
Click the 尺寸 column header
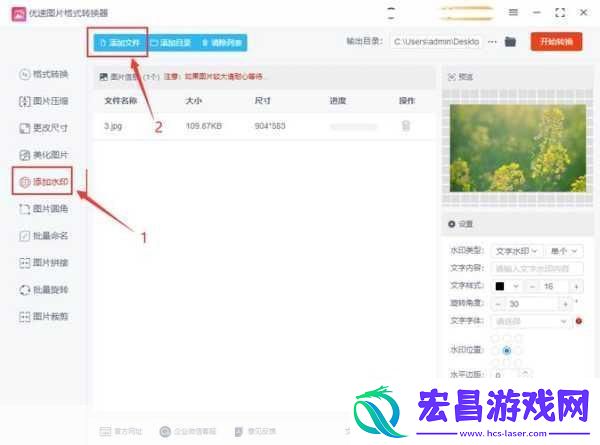pos(262,101)
